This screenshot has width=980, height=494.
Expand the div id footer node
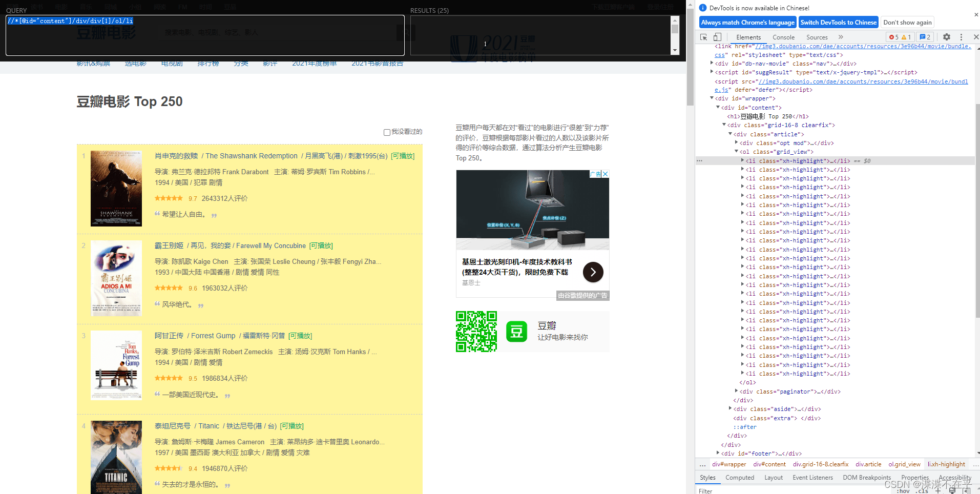click(x=718, y=453)
